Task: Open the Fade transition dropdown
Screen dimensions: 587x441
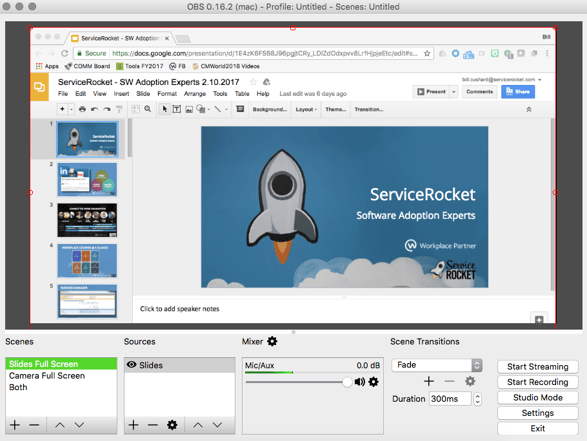Action: point(437,365)
